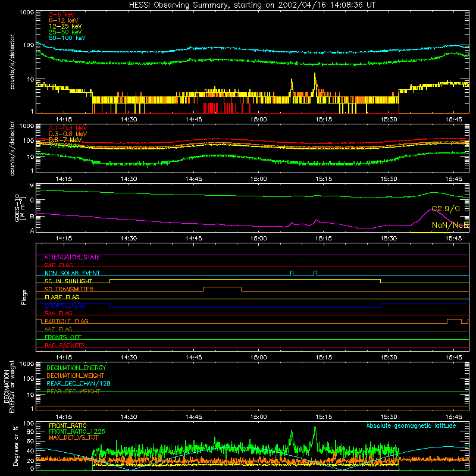Click the C2.9/0 flare class annotation
This screenshot has height=476, width=476.
[x=446, y=209]
